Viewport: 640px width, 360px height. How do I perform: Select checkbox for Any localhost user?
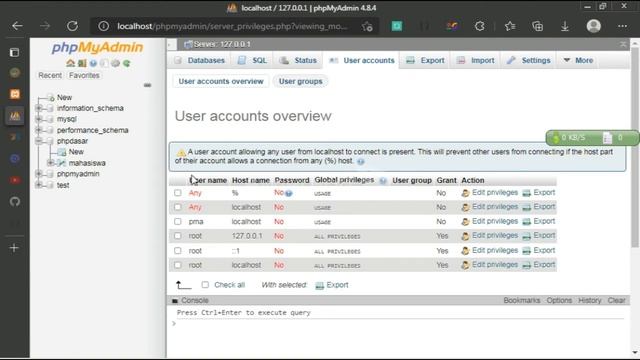(x=178, y=207)
